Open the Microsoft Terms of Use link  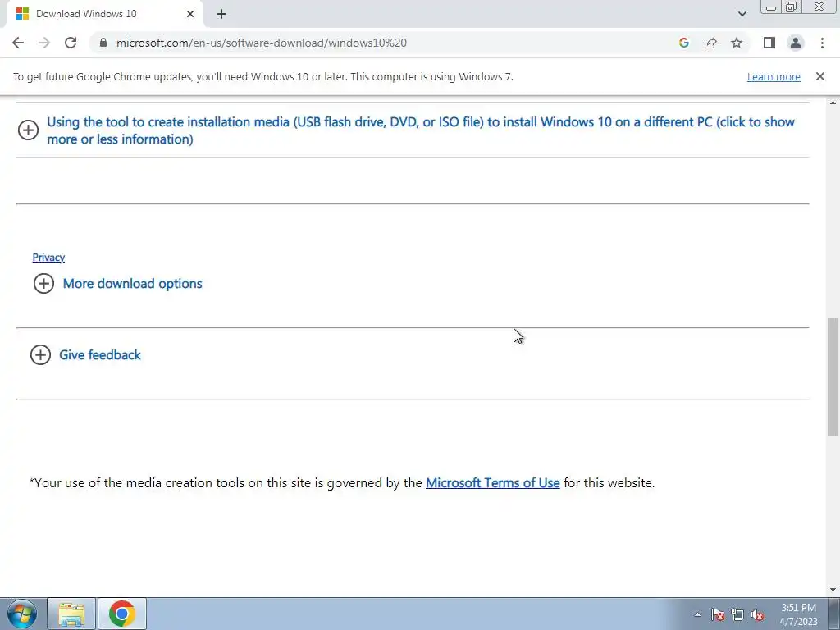(x=492, y=482)
